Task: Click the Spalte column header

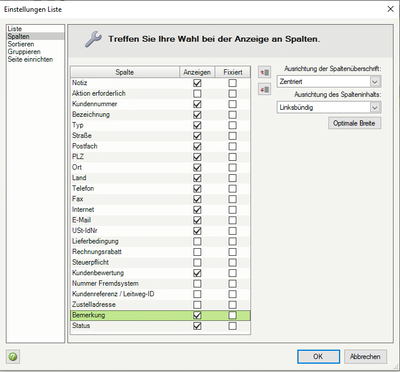Action: (125, 72)
